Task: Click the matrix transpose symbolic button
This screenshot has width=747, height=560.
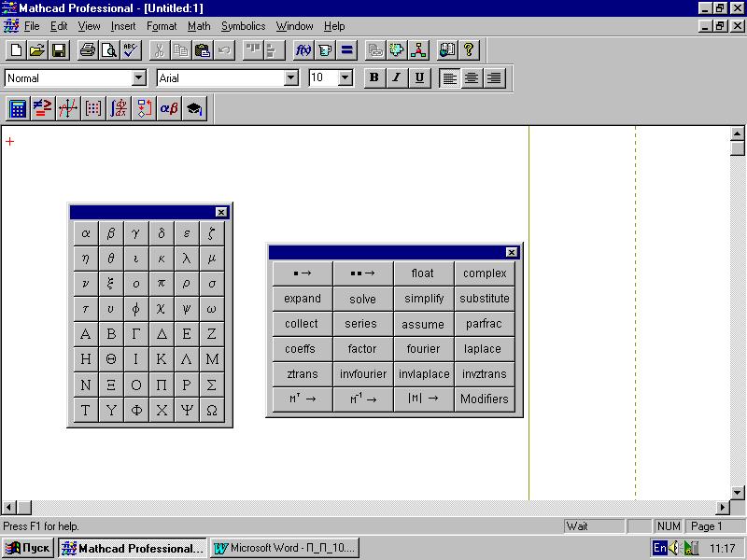Action: (x=302, y=399)
